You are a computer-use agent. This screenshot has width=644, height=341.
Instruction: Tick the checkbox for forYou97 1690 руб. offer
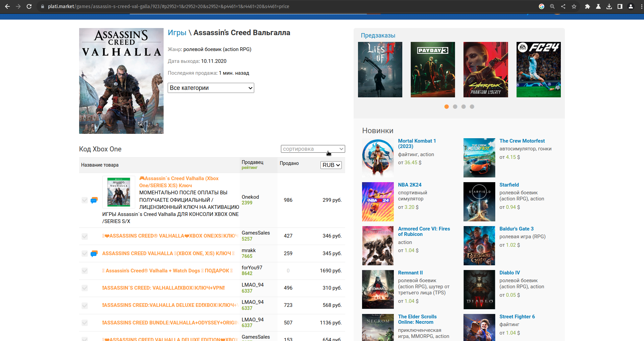[x=85, y=271]
